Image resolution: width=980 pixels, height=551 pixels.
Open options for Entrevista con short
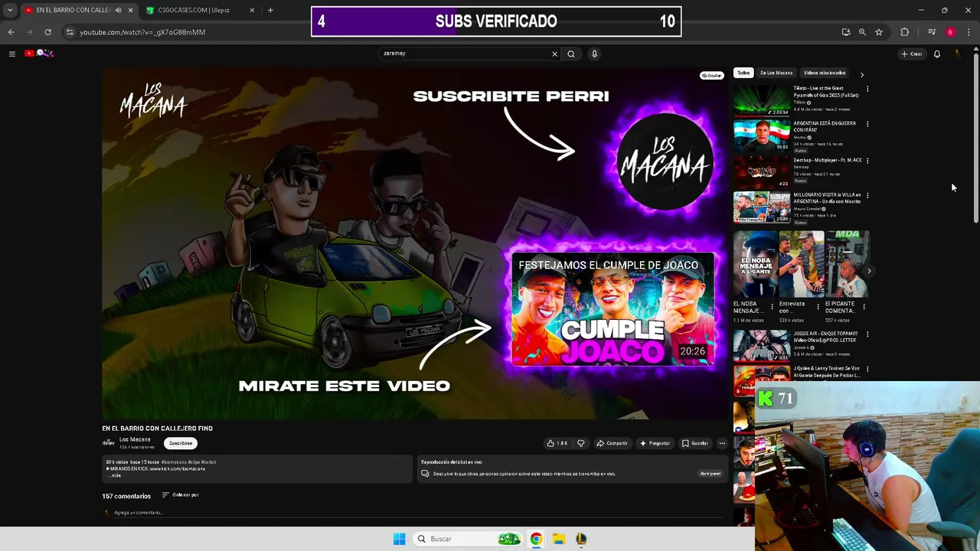click(x=818, y=307)
